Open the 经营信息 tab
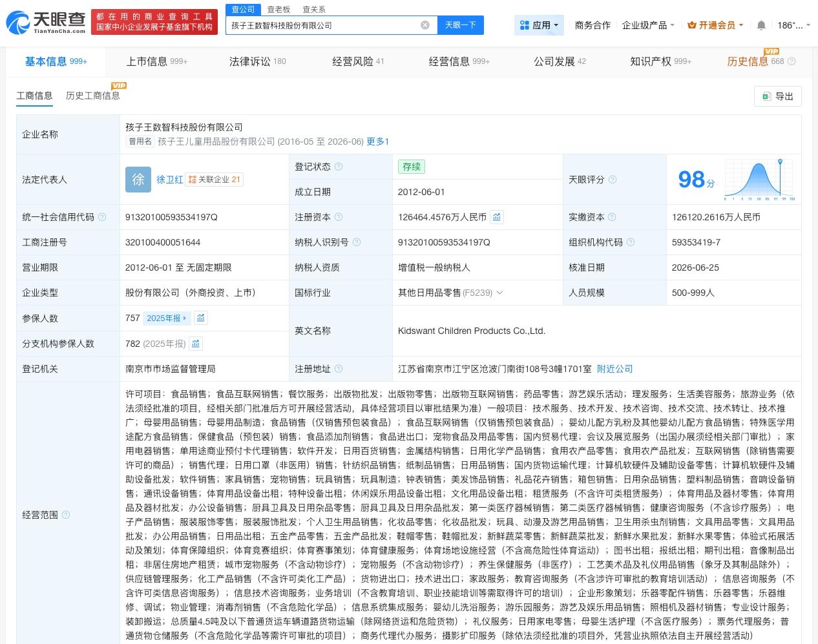Screen dimensions: 818x644 click(x=459, y=61)
